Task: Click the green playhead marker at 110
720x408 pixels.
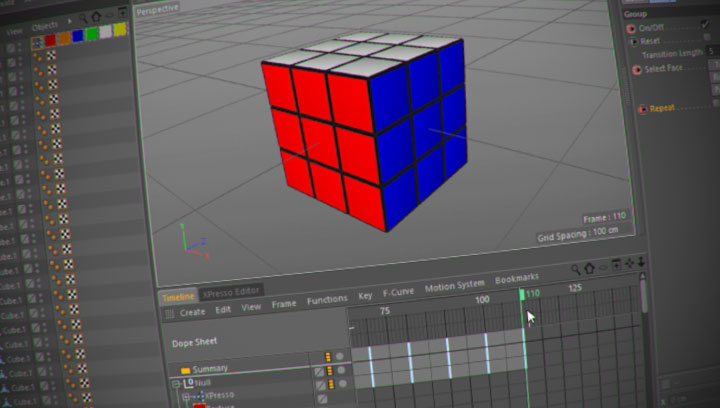Action: pyautogui.click(x=522, y=294)
